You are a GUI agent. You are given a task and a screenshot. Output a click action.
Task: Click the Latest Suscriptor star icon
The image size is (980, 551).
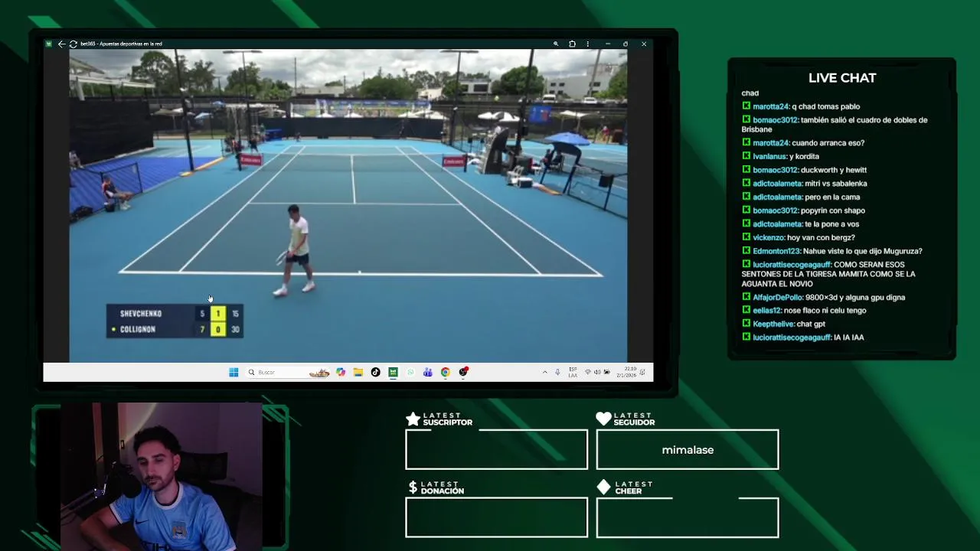click(x=413, y=419)
